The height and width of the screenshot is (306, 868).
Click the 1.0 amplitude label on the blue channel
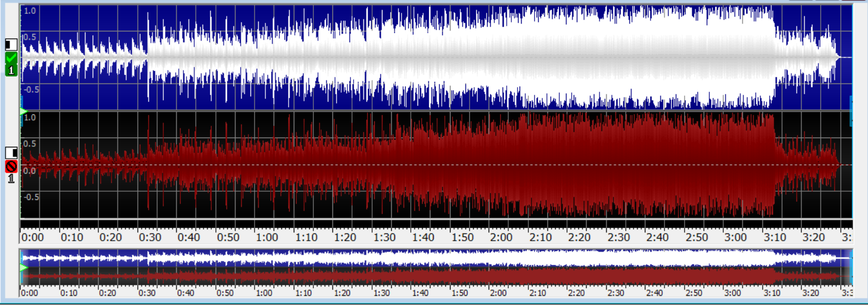tap(30, 11)
